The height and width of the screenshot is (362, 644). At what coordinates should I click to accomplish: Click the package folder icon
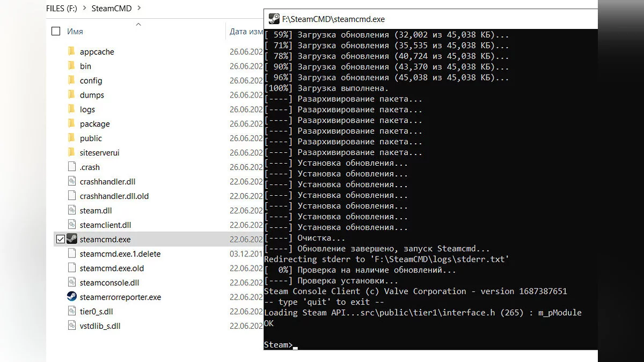pyautogui.click(x=71, y=124)
